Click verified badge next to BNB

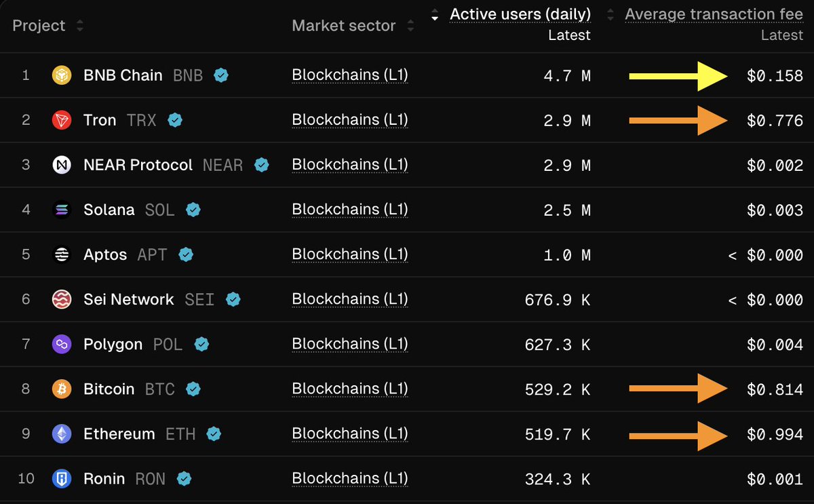pos(220,75)
